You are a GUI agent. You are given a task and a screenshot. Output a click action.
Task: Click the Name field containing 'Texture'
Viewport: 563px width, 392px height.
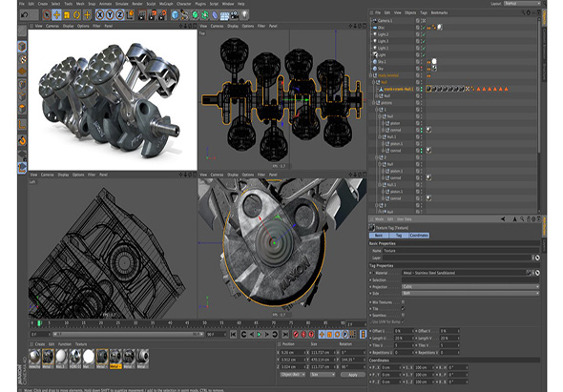coord(461,251)
